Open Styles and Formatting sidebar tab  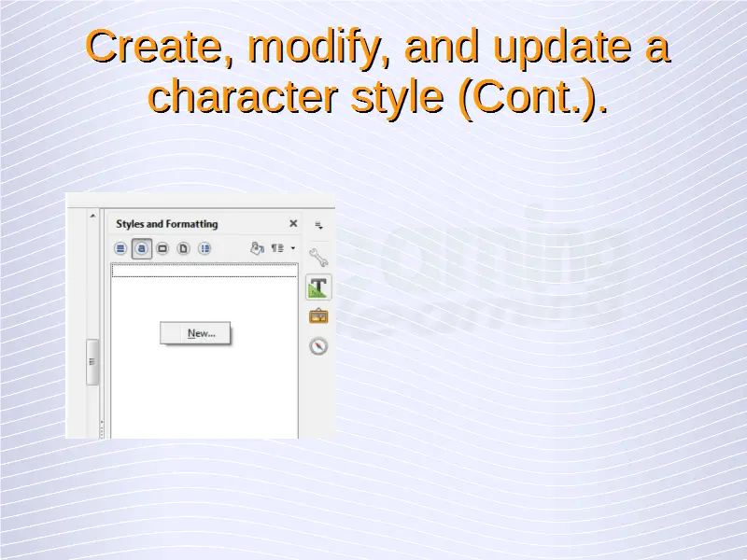[x=318, y=287]
